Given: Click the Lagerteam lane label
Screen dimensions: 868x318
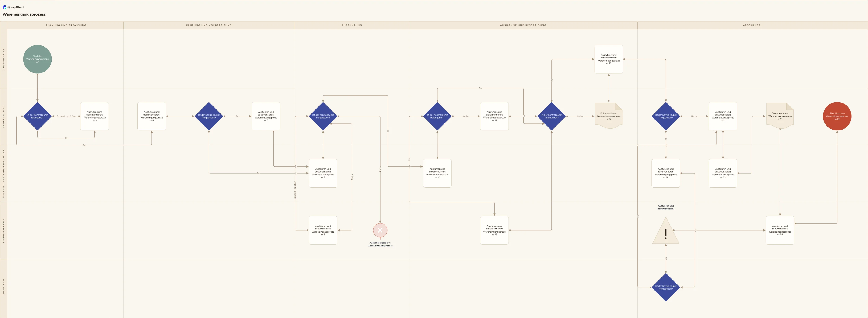Looking at the screenshot, I should 4,287.
